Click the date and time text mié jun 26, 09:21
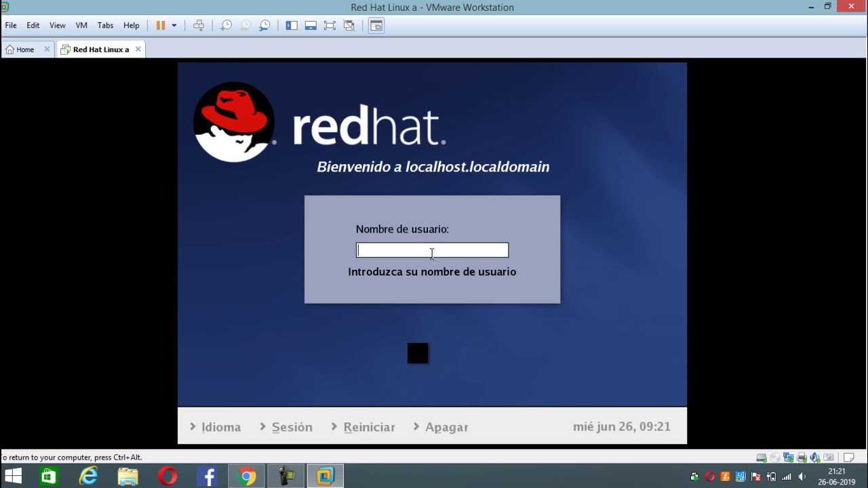The image size is (868, 488). coord(622,426)
